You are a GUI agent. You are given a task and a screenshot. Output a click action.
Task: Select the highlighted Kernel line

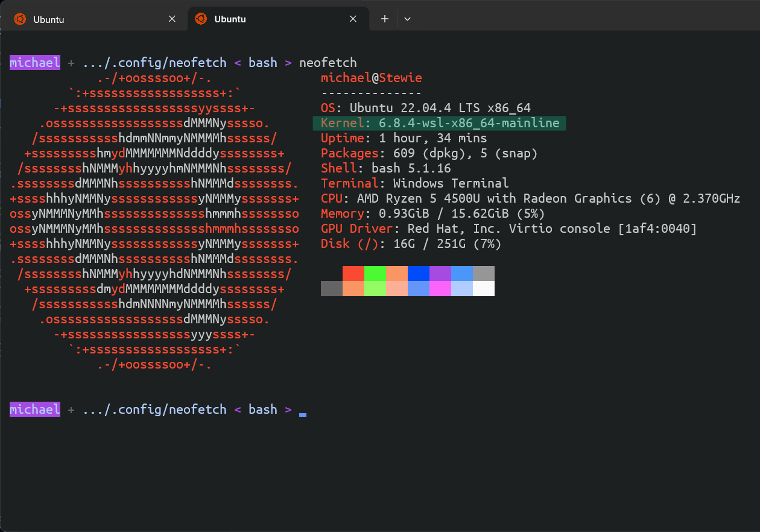[x=439, y=122]
